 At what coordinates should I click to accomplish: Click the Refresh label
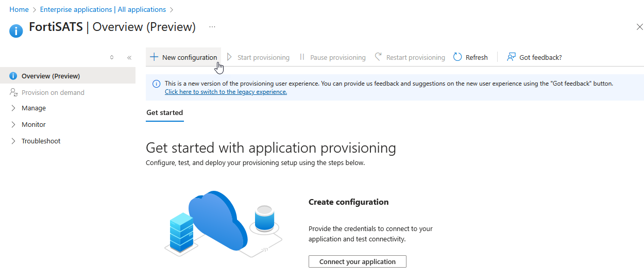[x=477, y=58]
